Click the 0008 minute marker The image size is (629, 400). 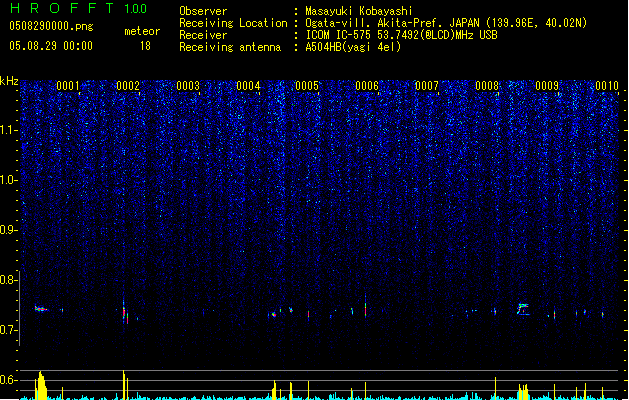[487, 86]
